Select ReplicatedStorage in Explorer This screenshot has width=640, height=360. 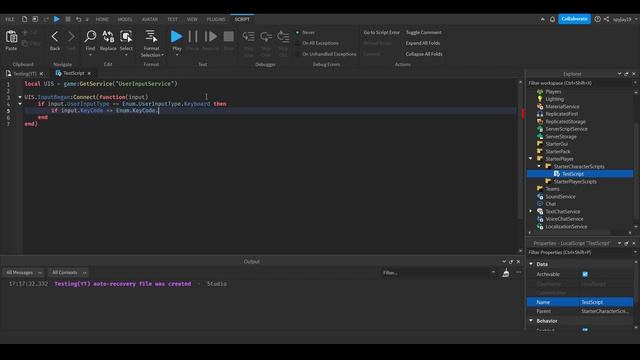coord(565,122)
